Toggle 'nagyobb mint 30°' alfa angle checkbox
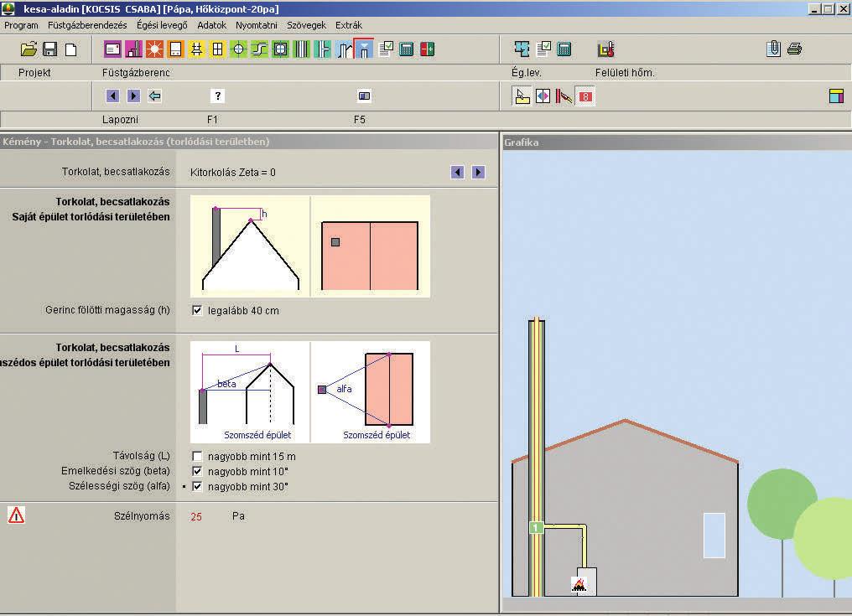Image resolution: width=852 pixels, height=616 pixels. tap(197, 487)
